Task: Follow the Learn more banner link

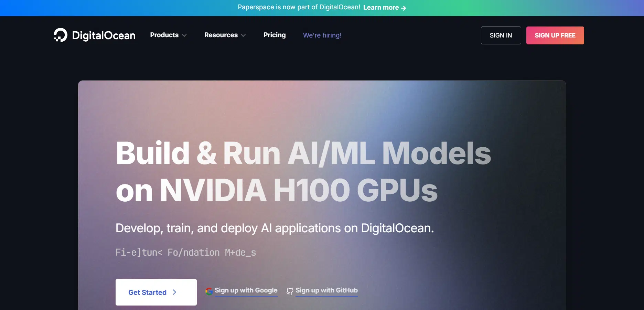Action: (x=381, y=8)
